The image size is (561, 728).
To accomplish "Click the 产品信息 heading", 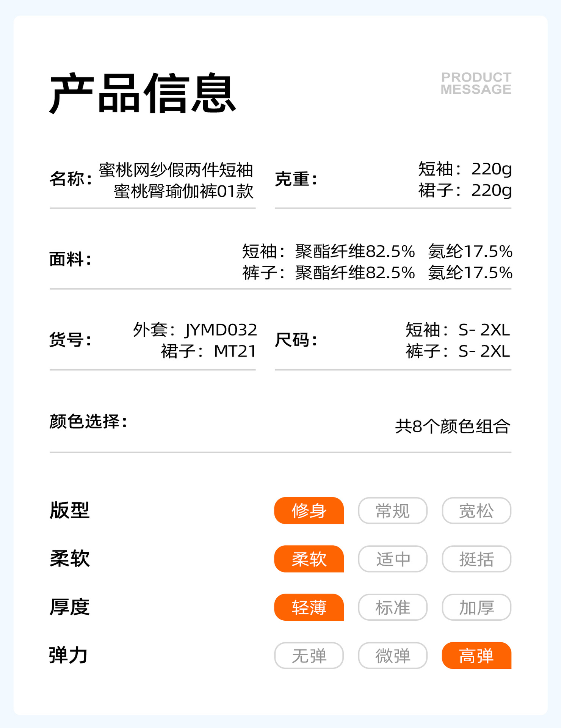I will point(143,94).
